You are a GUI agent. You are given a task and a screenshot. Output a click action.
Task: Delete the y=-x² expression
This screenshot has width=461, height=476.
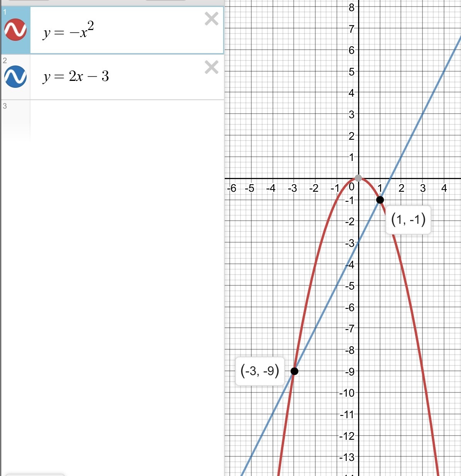[x=211, y=19]
